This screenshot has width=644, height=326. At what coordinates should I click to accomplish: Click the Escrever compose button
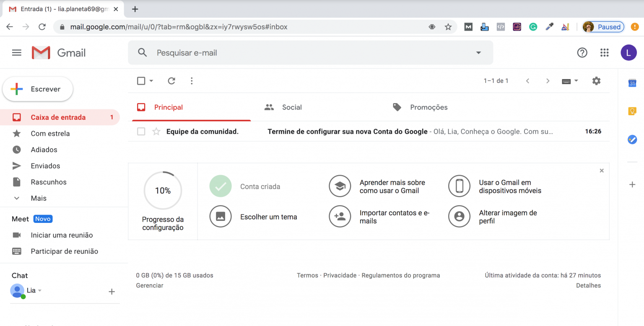point(38,89)
